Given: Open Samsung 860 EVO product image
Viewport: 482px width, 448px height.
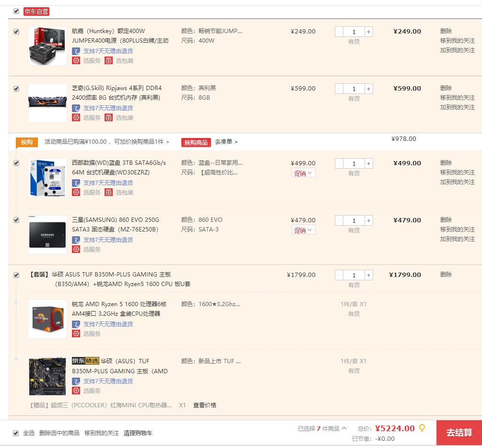Looking at the screenshot, I should tap(47, 235).
